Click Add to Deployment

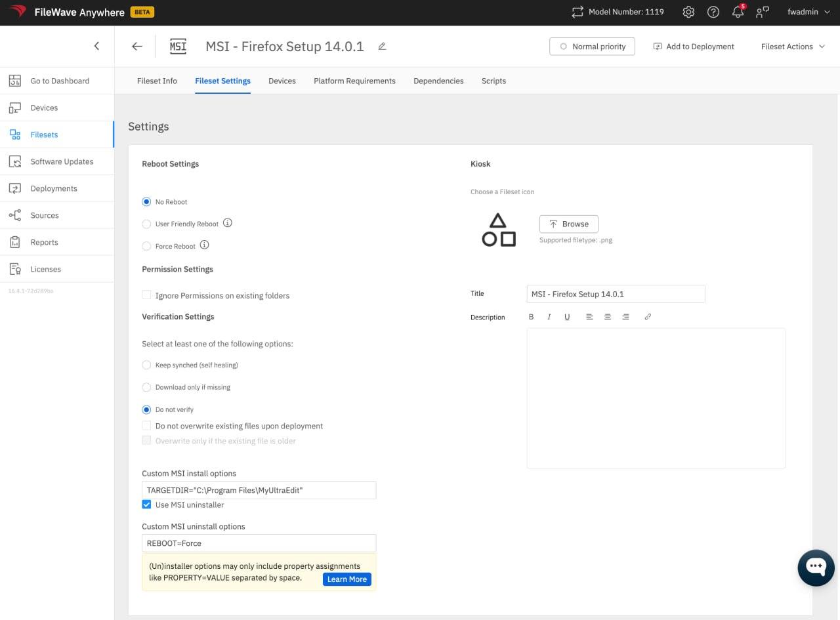[694, 47]
